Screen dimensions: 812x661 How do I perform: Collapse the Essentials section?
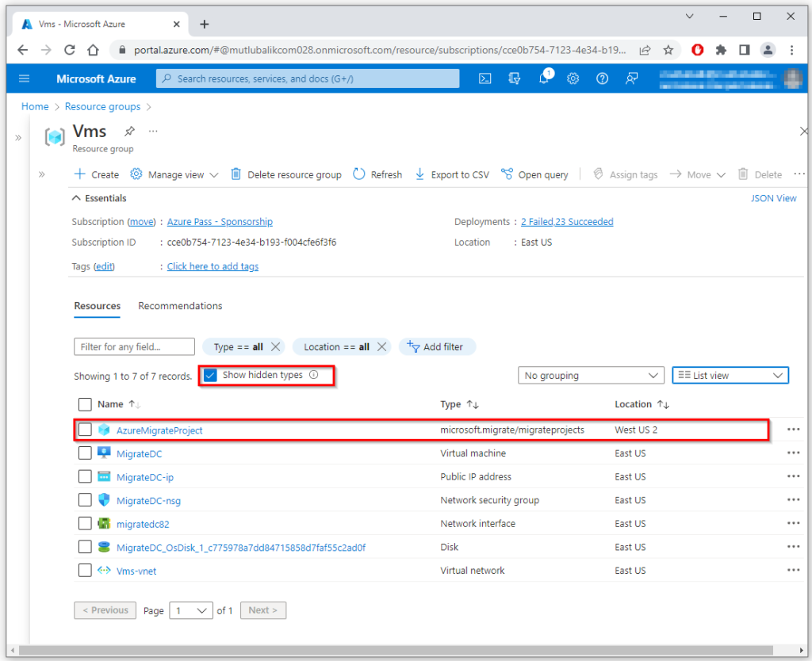tap(99, 198)
